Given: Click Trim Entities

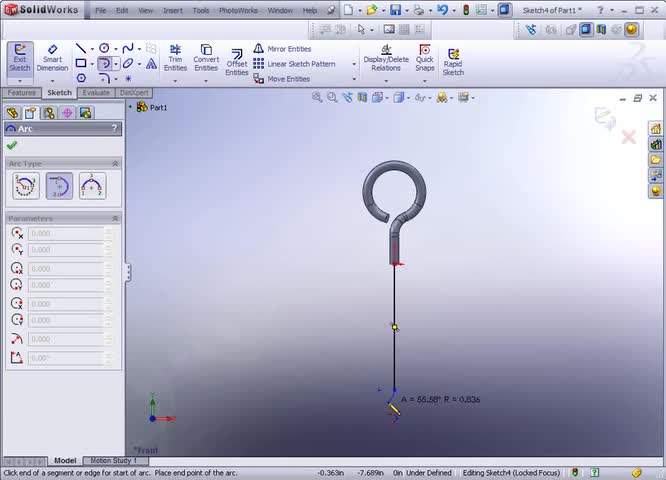Looking at the screenshot, I should [175, 59].
